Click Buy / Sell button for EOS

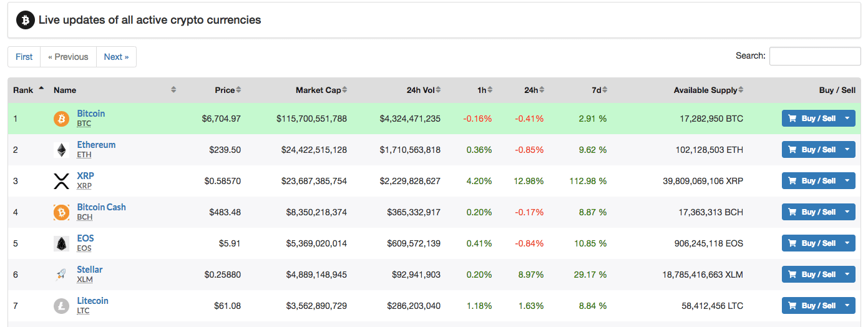click(x=811, y=243)
